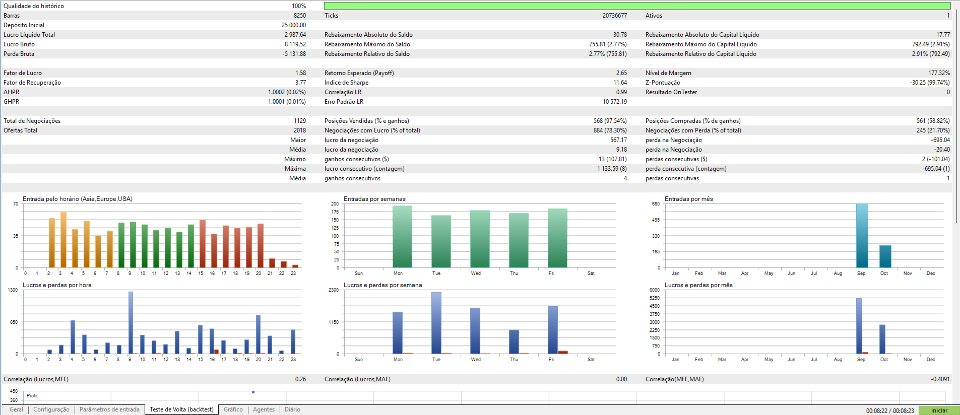Click the Fator de Lucro value 1.58
Screen dimensions: 960x415
pos(300,73)
